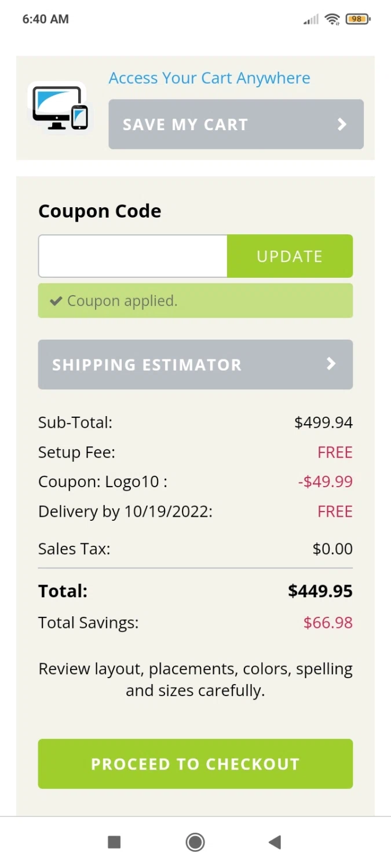This screenshot has height=868, width=391.
Task: Tap the Wi-Fi status icon
Action: 332,19
